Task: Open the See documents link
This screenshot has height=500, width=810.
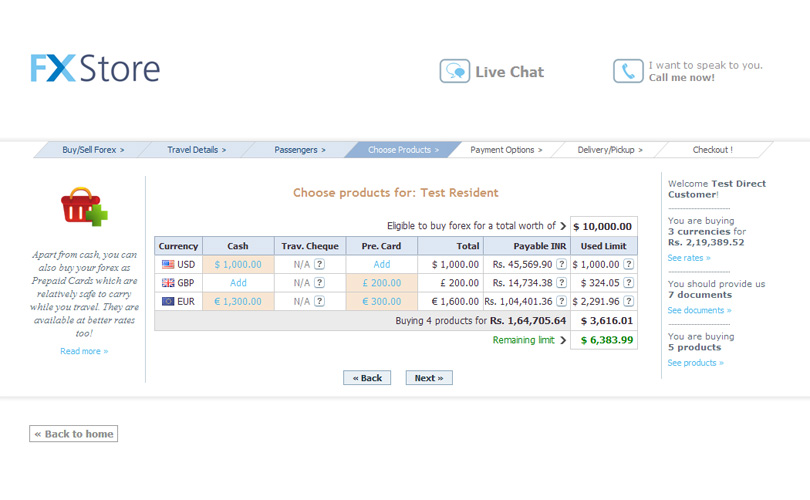Action: [699, 311]
